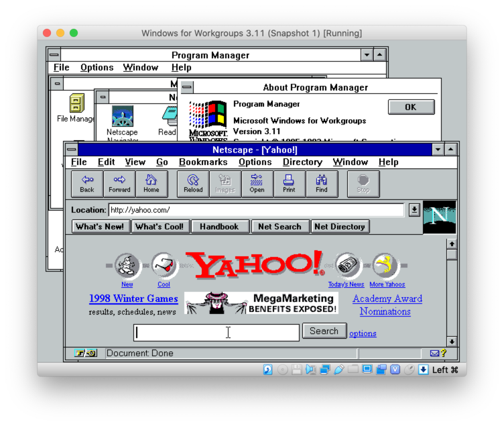Click the VirtualBox optical disc status icon

tap(282, 370)
